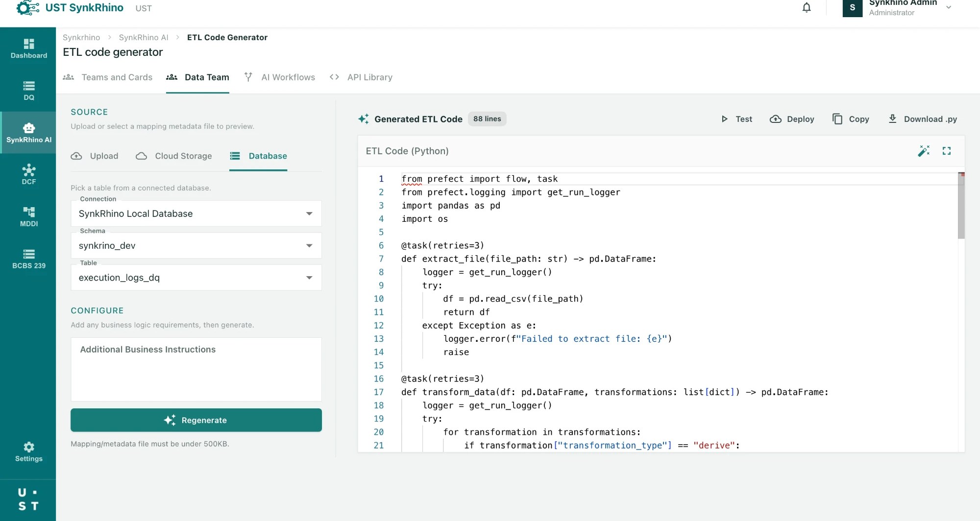The height and width of the screenshot is (521, 980).
Task: Click the Regenerate button
Action: (x=196, y=420)
